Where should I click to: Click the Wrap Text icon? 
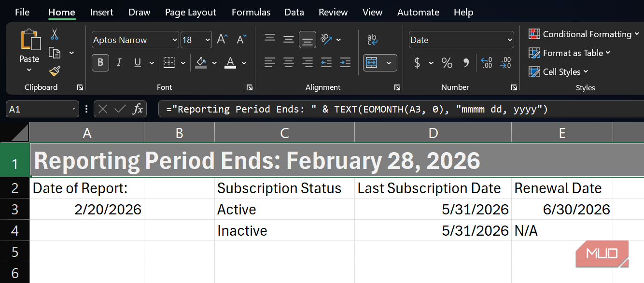372,40
